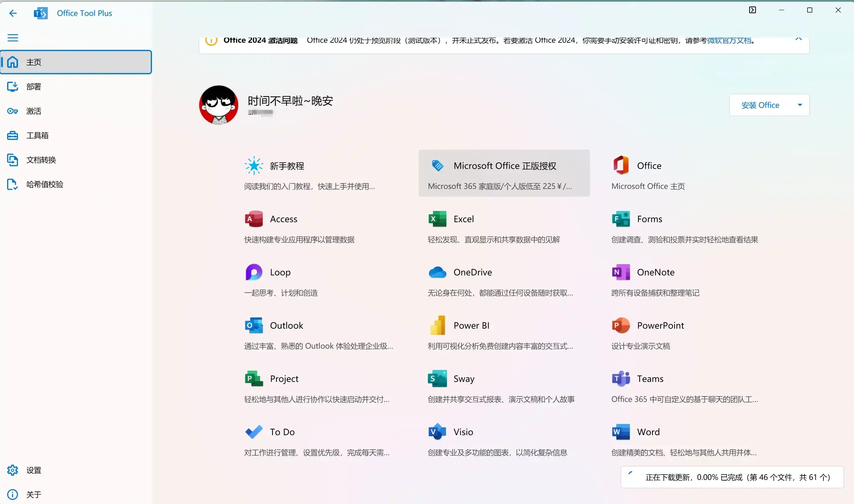Click the Teams description Office 365 中可自定义
Viewport: 854px width, 504px height.
coord(685,400)
